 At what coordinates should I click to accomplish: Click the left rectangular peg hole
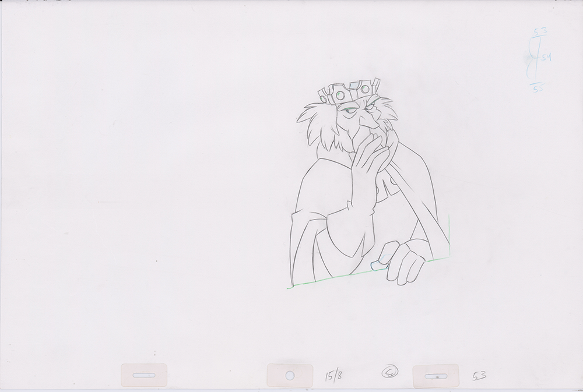coord(143,375)
